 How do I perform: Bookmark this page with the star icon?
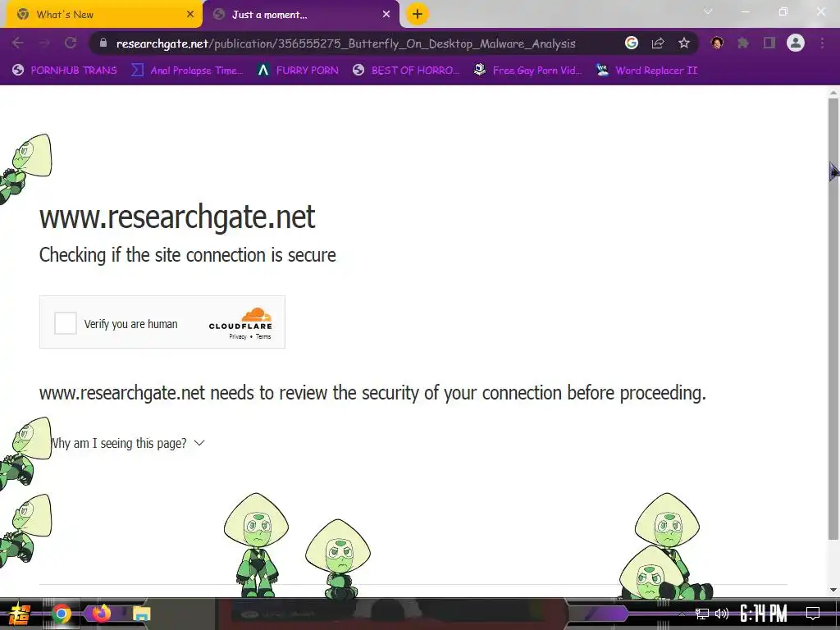[x=684, y=43]
